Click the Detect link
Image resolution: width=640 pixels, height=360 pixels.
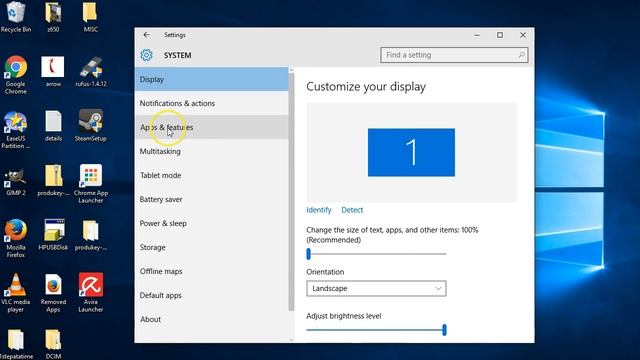[x=352, y=210]
